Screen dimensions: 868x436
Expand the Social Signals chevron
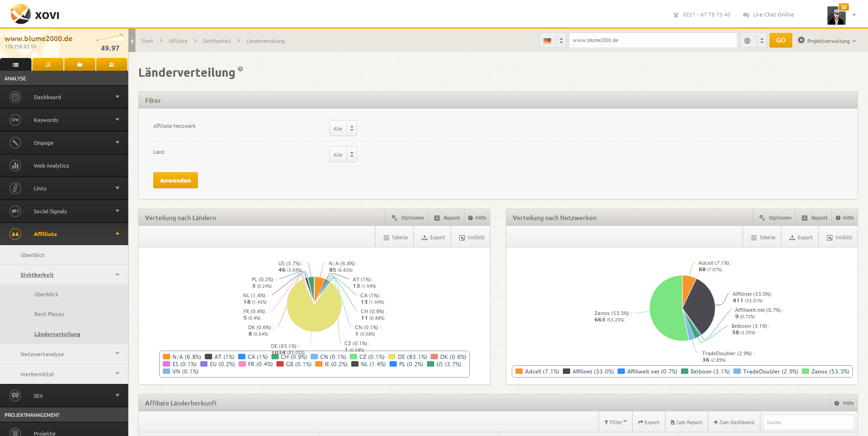[117, 211]
